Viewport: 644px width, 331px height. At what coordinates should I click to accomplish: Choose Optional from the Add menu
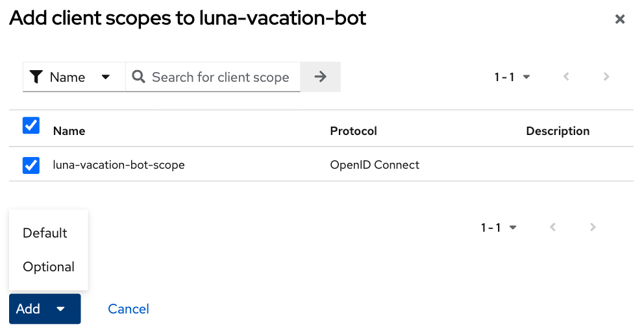pyautogui.click(x=49, y=267)
